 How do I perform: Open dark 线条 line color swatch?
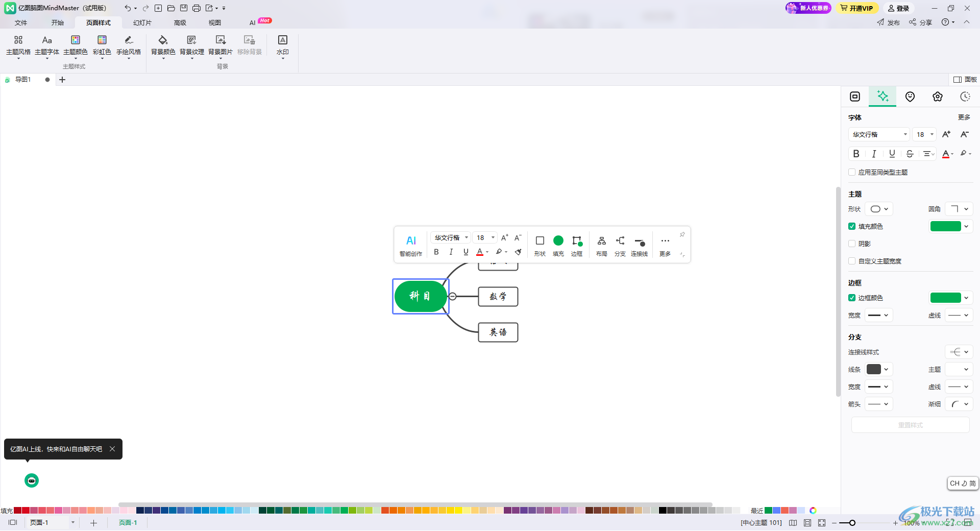(874, 369)
